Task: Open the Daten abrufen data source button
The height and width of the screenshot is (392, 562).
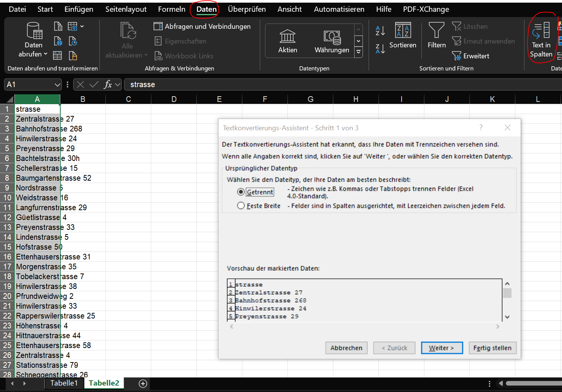Action: point(34,39)
